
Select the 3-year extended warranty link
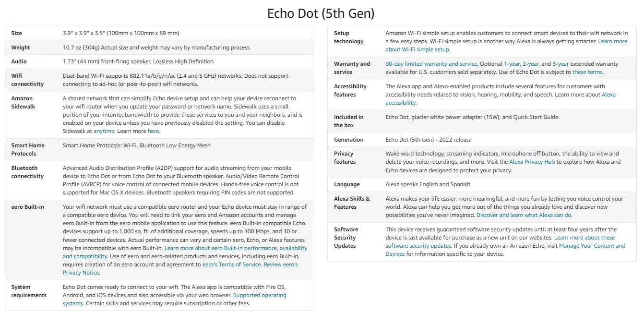[x=560, y=64]
